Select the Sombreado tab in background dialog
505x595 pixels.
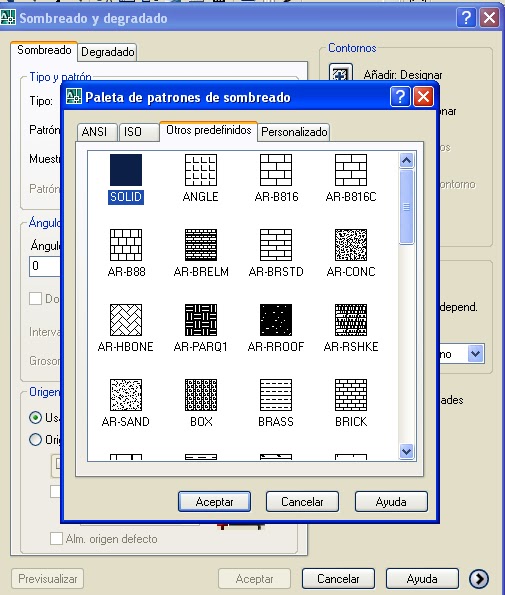point(44,50)
